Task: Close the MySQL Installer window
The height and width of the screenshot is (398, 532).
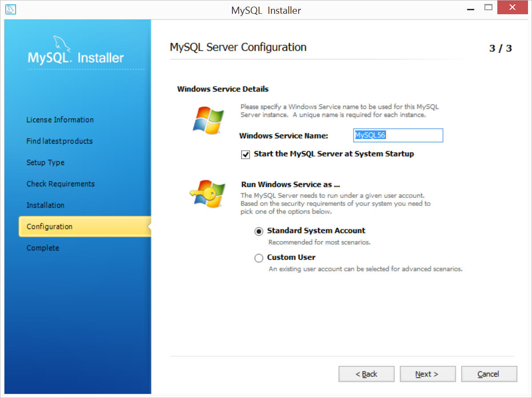Action: point(512,8)
